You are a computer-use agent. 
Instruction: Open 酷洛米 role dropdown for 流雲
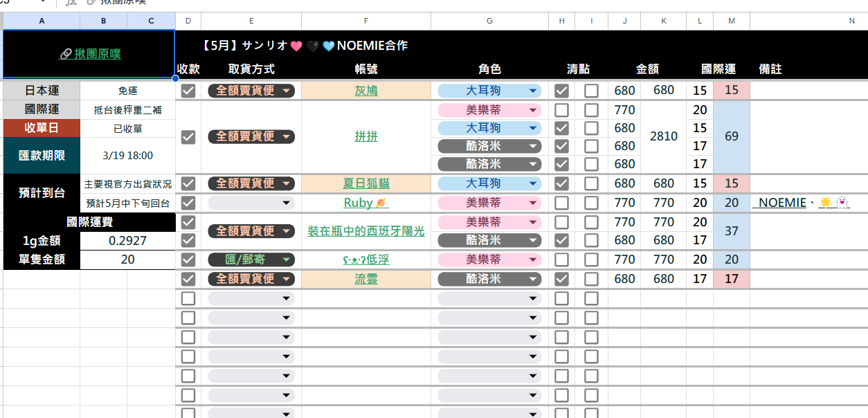[x=489, y=279]
